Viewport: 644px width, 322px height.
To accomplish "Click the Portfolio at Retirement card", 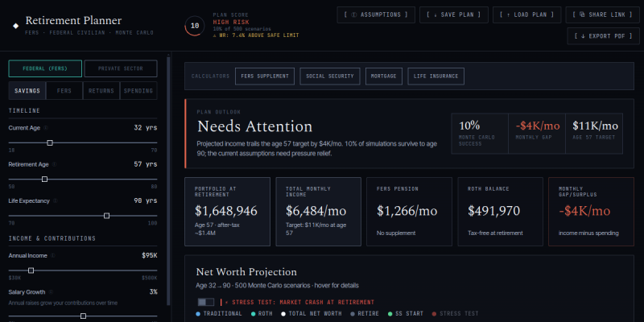I will 228,212.
